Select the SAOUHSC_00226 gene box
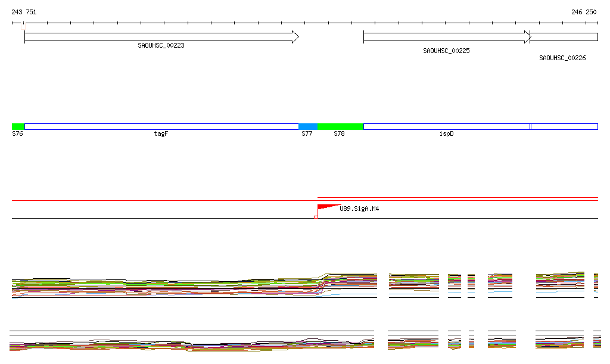The height and width of the screenshot is (364, 610). pyautogui.click(x=564, y=37)
